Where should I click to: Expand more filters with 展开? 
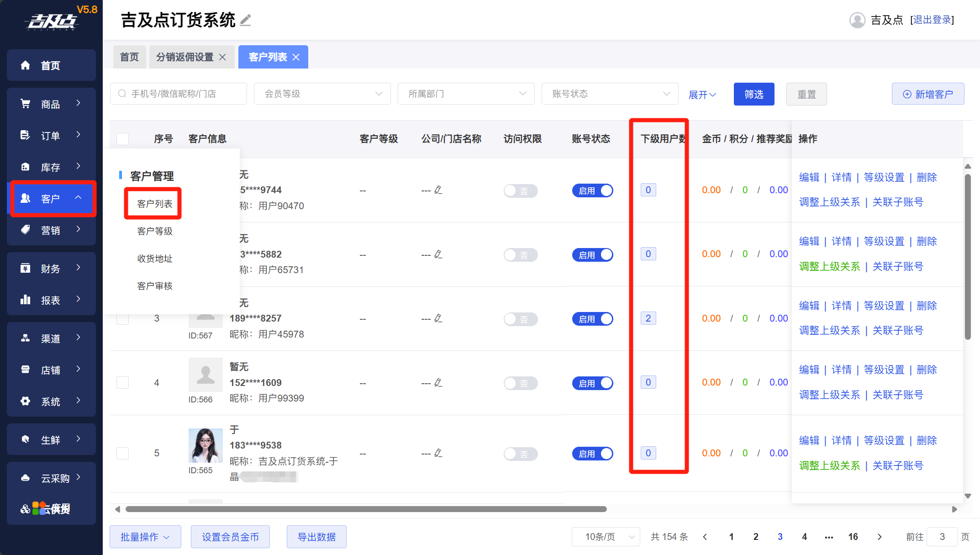coord(702,95)
